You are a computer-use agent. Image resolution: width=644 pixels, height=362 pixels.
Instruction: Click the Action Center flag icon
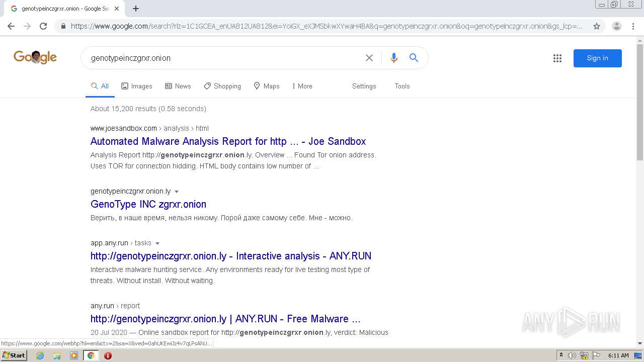pyautogui.click(x=596, y=355)
